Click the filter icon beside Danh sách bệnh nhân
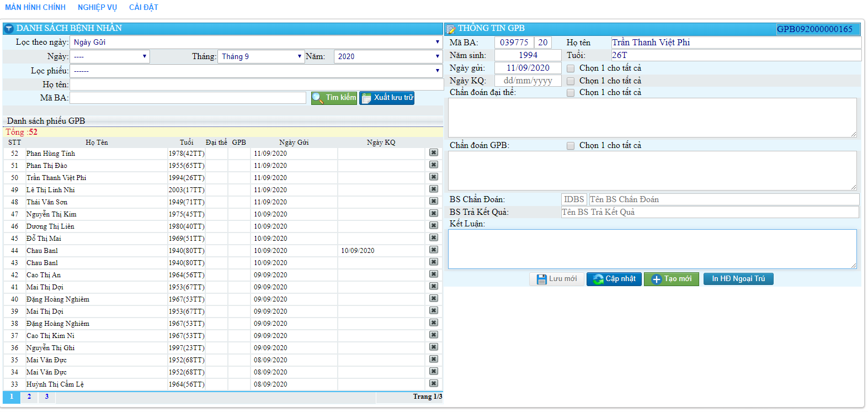 click(x=9, y=29)
